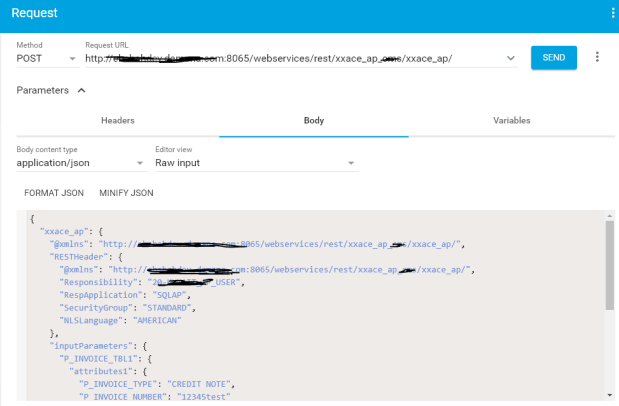Open the three-dot menu beside SEND
This screenshot has height=406, width=619.
click(597, 57)
